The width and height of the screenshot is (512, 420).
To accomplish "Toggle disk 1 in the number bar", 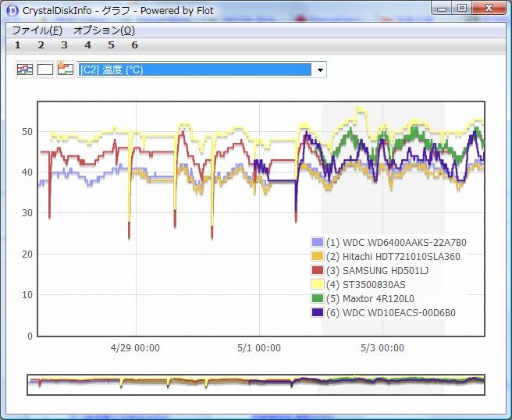I will coord(18,45).
